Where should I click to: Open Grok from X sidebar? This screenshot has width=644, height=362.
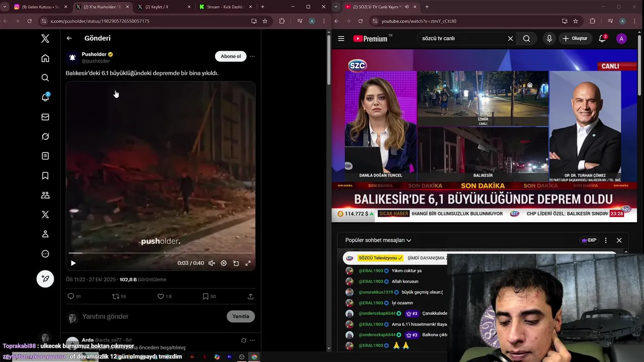click(45, 137)
